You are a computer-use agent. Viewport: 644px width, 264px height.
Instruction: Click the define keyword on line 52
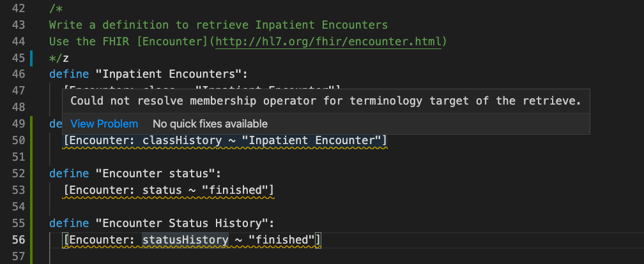[69, 173]
